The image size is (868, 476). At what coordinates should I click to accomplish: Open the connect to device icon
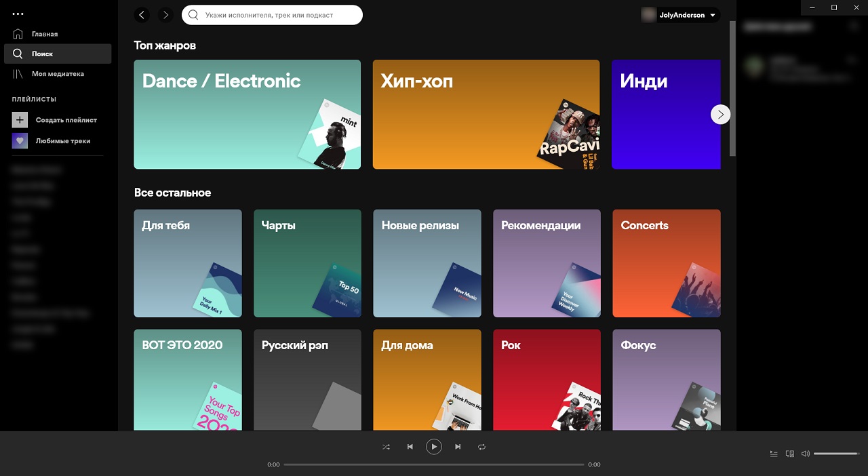tap(789, 454)
